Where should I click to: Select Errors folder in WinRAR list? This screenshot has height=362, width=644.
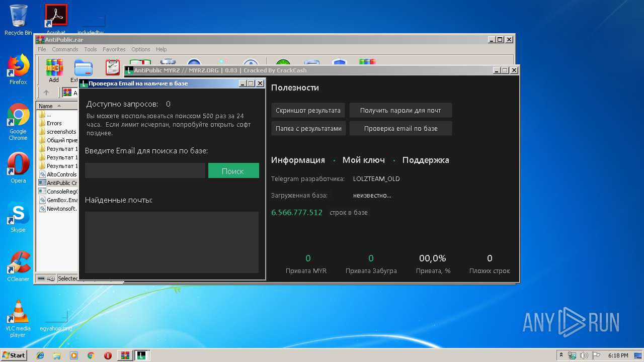point(54,123)
